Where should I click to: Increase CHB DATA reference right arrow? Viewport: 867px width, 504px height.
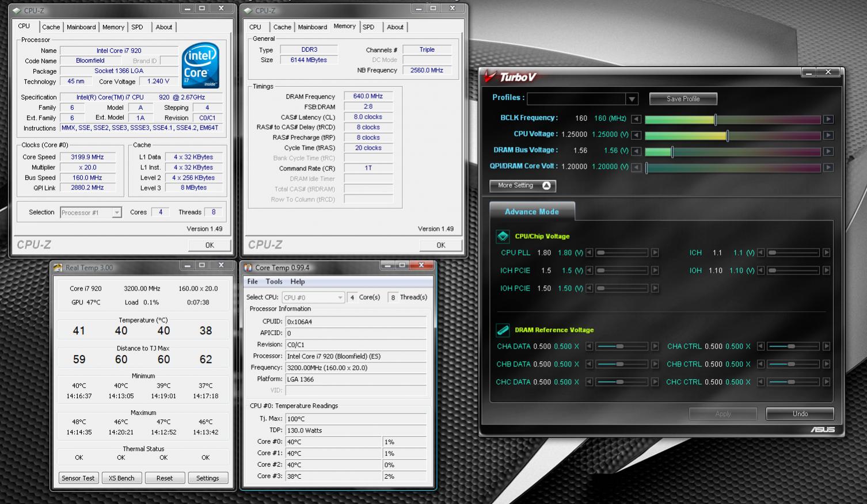pyautogui.click(x=655, y=364)
